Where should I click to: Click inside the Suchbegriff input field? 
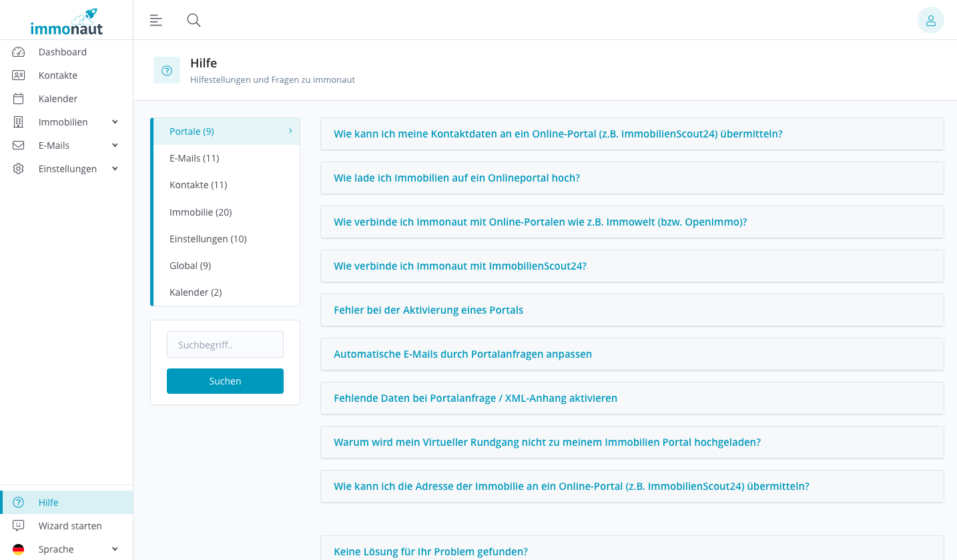click(x=225, y=344)
